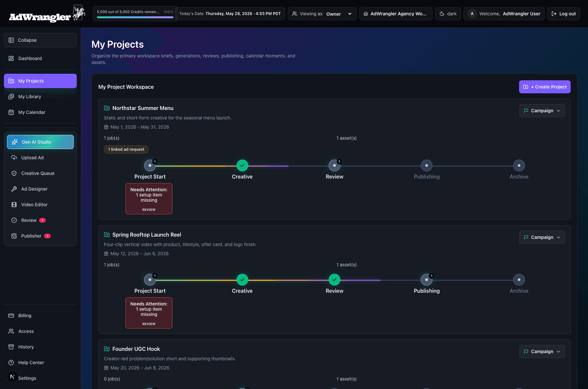Click the + Create Project button

545,87
